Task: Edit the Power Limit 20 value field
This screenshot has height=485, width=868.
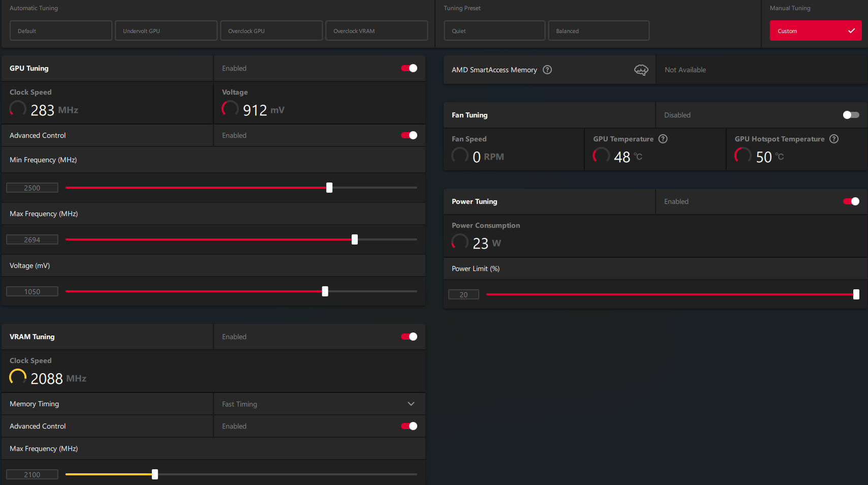Action: [463, 295]
